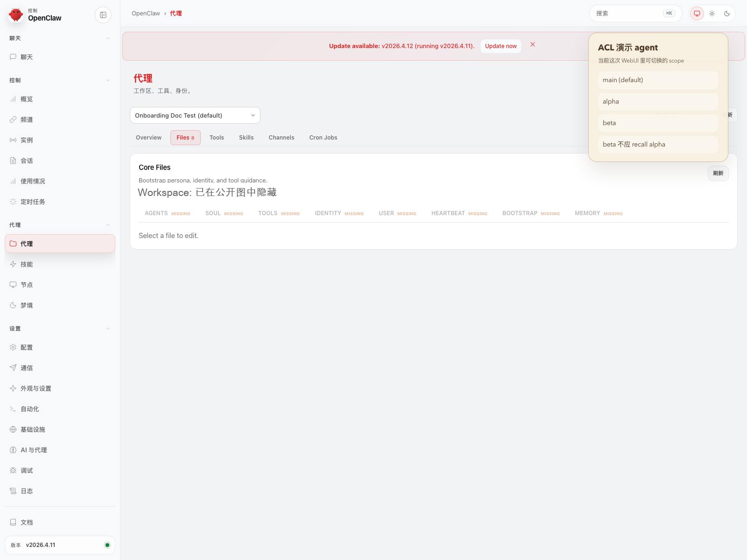Viewport: 747px width, 560px height.
Task: Open the AGENTS missing file entry
Action: [x=168, y=213]
